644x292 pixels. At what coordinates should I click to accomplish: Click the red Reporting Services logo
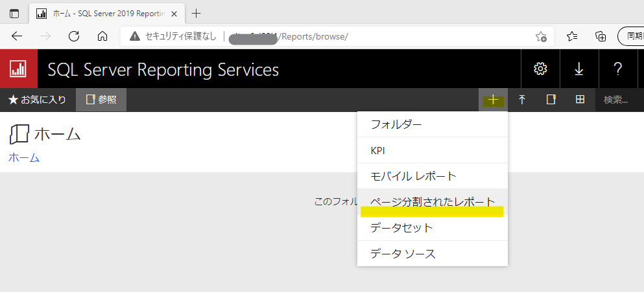pyautogui.click(x=18, y=69)
